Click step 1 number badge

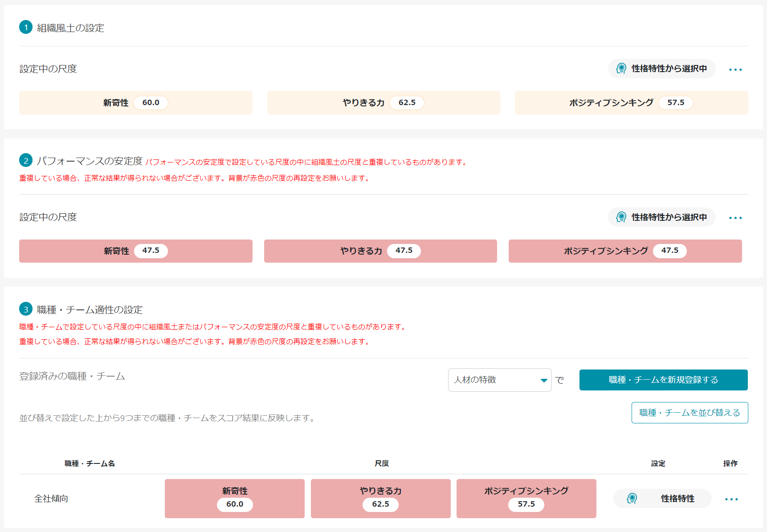point(26,28)
